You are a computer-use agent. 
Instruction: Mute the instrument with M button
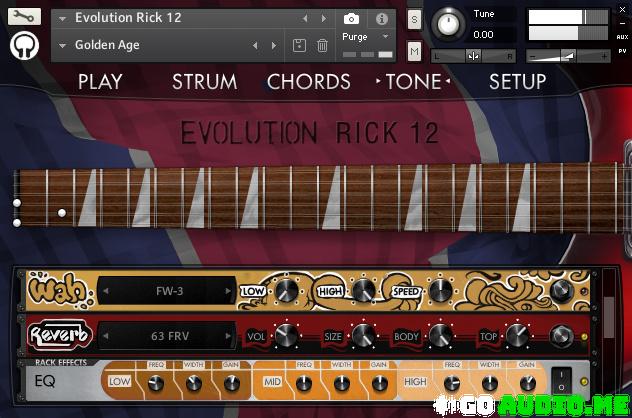414,51
